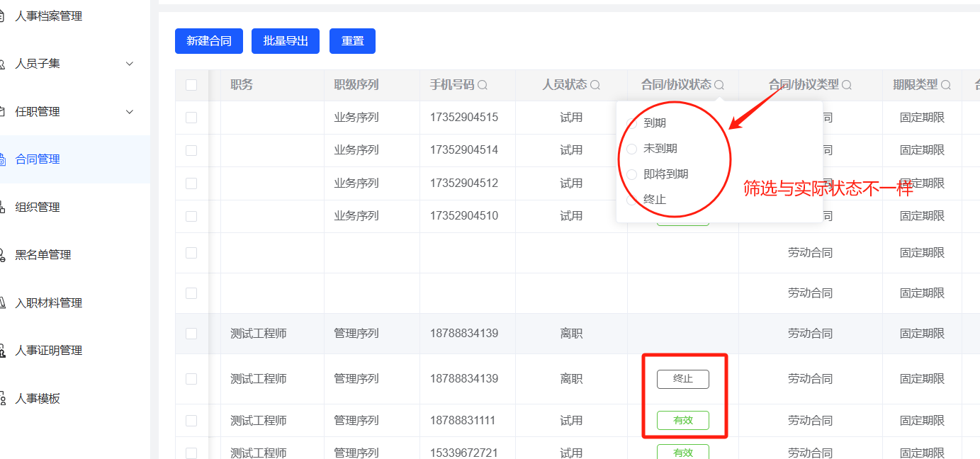
Task: Open 组织管理 in the sidebar
Action: pyautogui.click(x=38, y=208)
